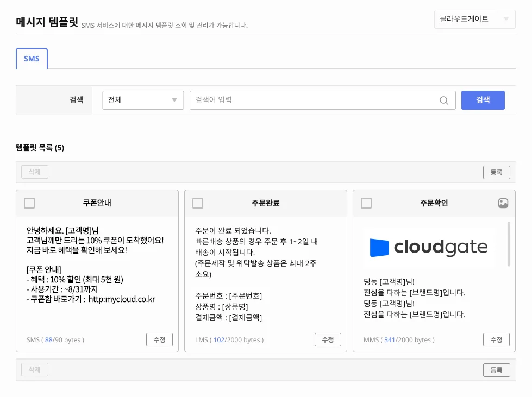Click the bottom 삭제 delete button
This screenshot has width=532, height=397.
(34, 369)
